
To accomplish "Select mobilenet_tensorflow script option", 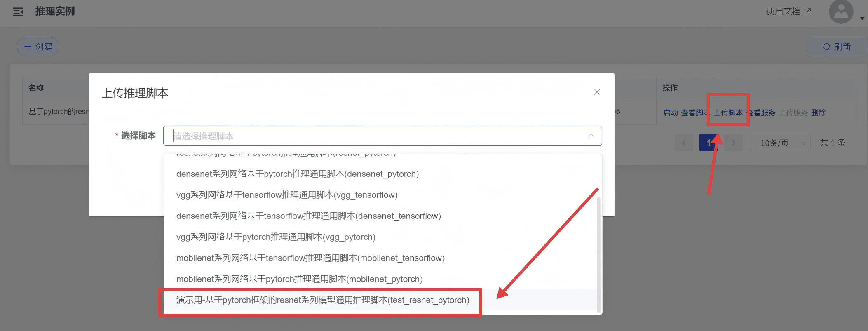I will click(310, 258).
